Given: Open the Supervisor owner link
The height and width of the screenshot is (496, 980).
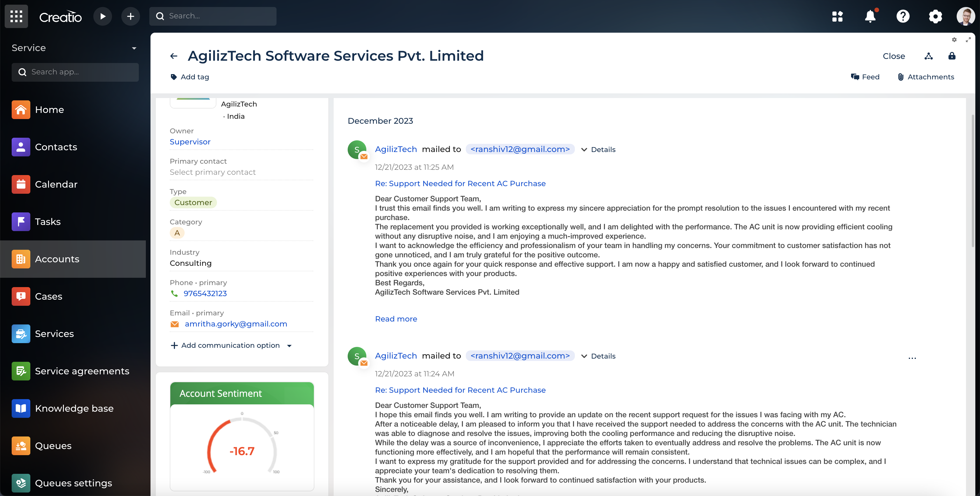Looking at the screenshot, I should (190, 142).
